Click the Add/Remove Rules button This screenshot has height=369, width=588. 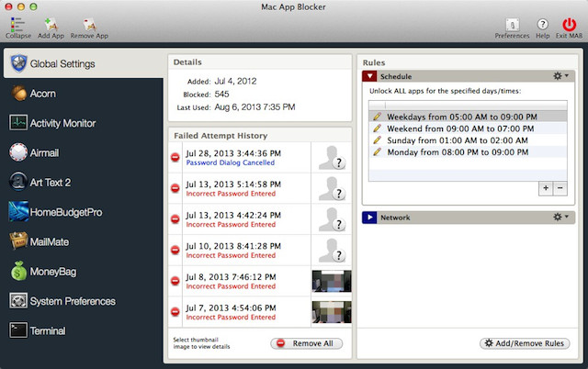click(x=525, y=343)
